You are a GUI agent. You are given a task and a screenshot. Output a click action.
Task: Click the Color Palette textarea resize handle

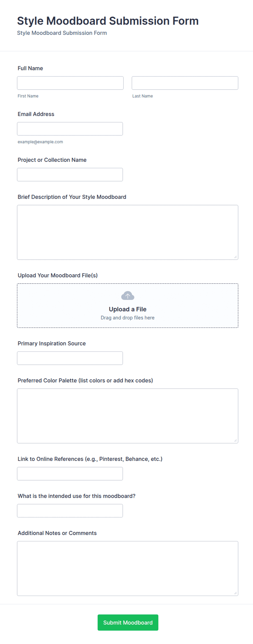coord(235,441)
